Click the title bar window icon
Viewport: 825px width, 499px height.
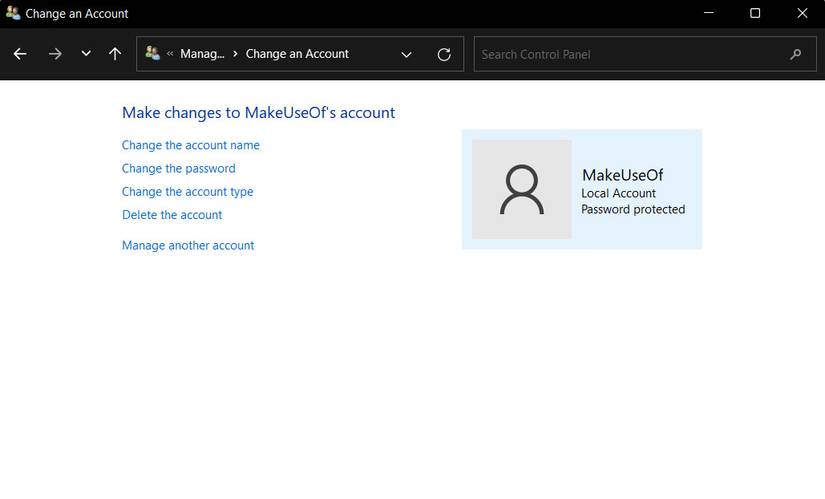click(x=13, y=13)
